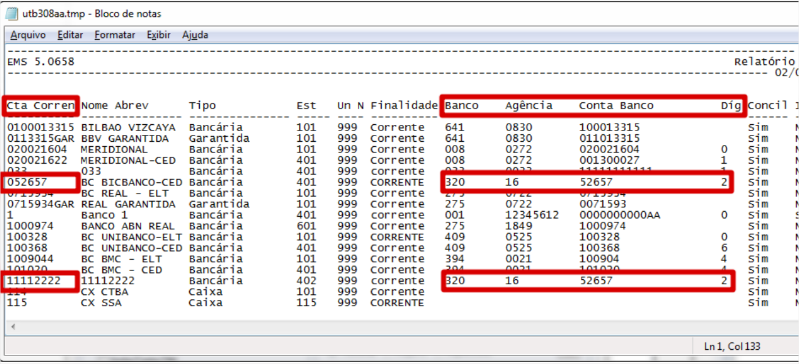Click the 'Tipo' column header text

pos(202,106)
